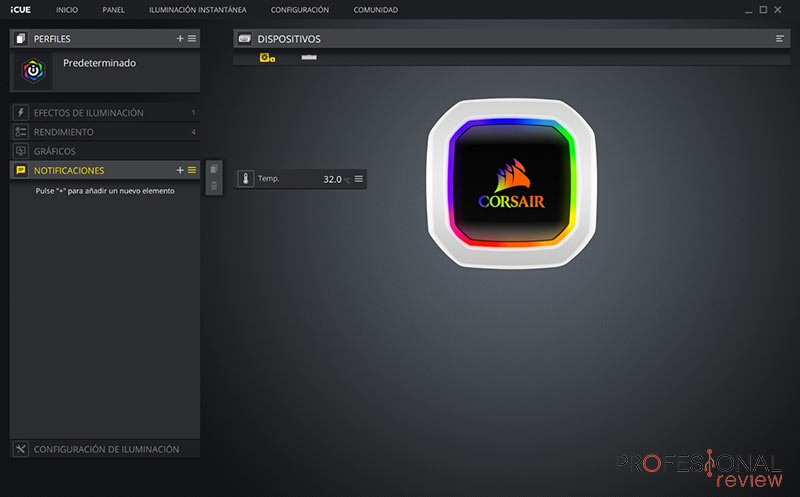Click the NOTIFICACIONES speech bubble icon
800x497 pixels.
pyautogui.click(x=20, y=170)
